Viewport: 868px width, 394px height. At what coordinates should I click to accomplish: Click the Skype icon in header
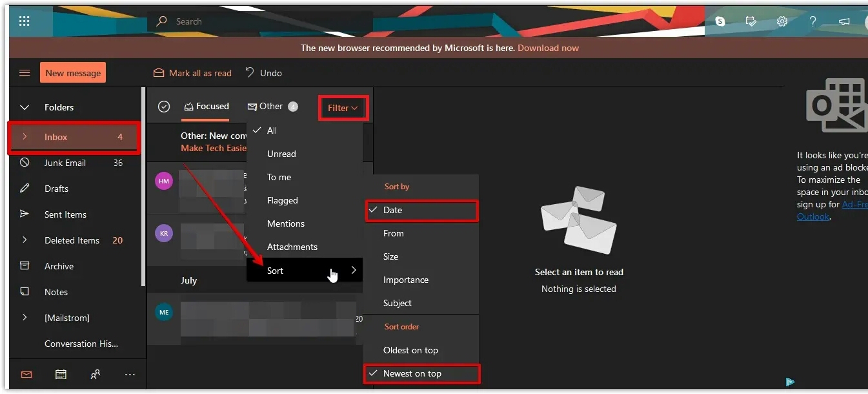click(x=720, y=21)
